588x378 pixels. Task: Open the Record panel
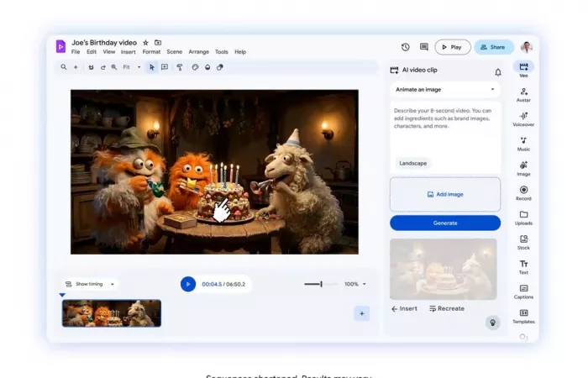[523, 192]
